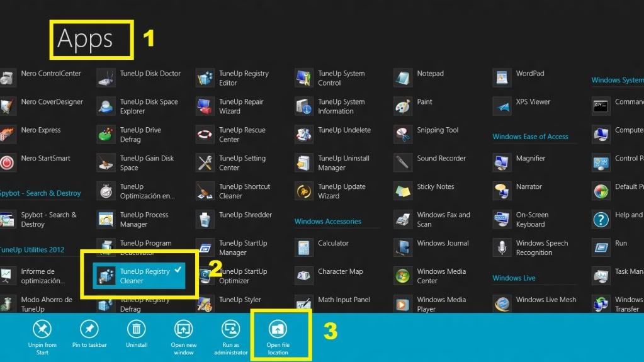
Task: Open new window from app bar
Action: point(183,329)
